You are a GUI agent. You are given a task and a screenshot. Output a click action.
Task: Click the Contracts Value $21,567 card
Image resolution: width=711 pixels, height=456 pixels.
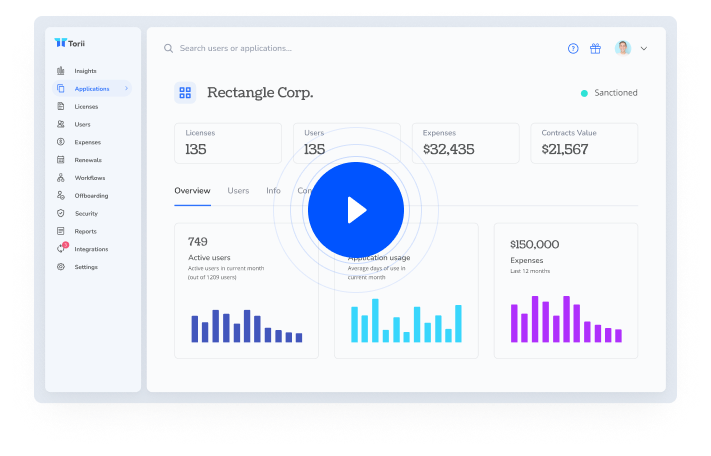pos(584,143)
